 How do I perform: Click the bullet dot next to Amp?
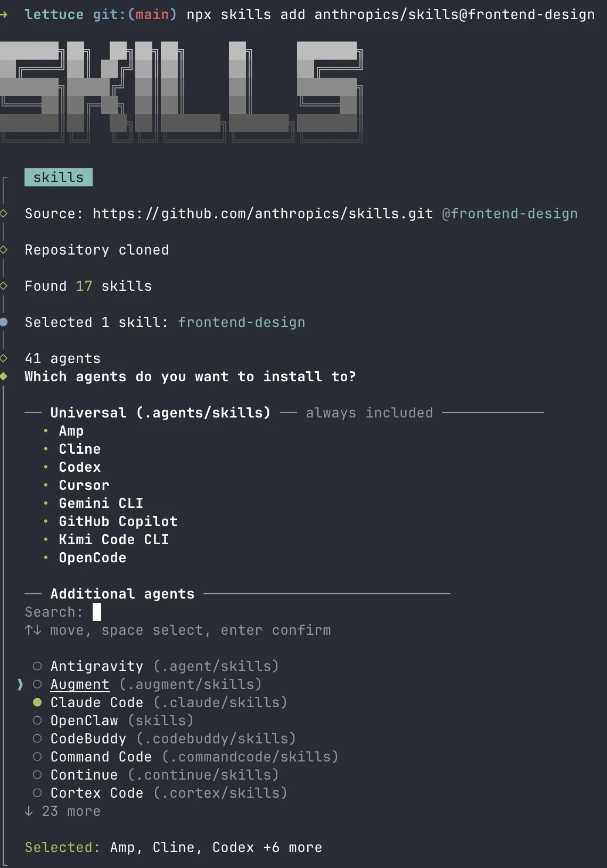[46, 431]
